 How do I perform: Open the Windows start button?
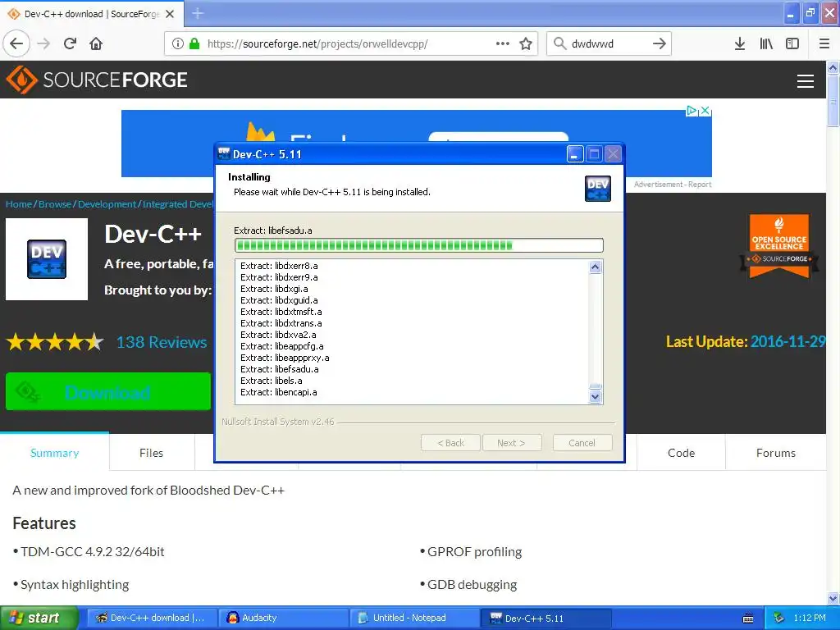(x=39, y=618)
